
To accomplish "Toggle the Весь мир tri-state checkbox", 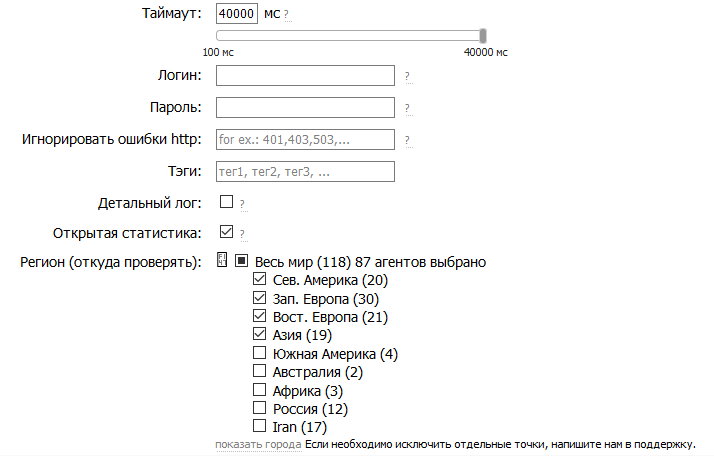I will [241, 261].
